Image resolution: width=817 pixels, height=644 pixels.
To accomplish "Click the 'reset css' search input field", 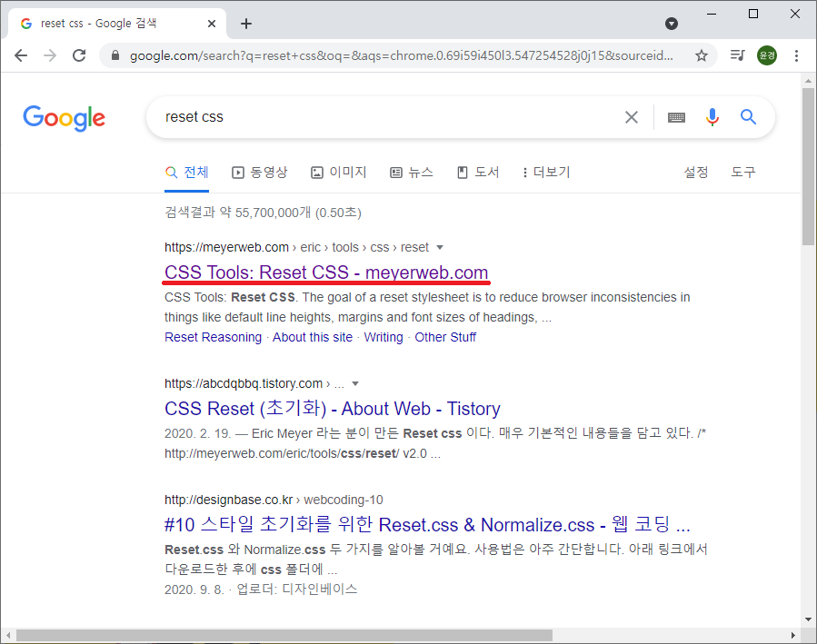I will pyautogui.click(x=385, y=117).
